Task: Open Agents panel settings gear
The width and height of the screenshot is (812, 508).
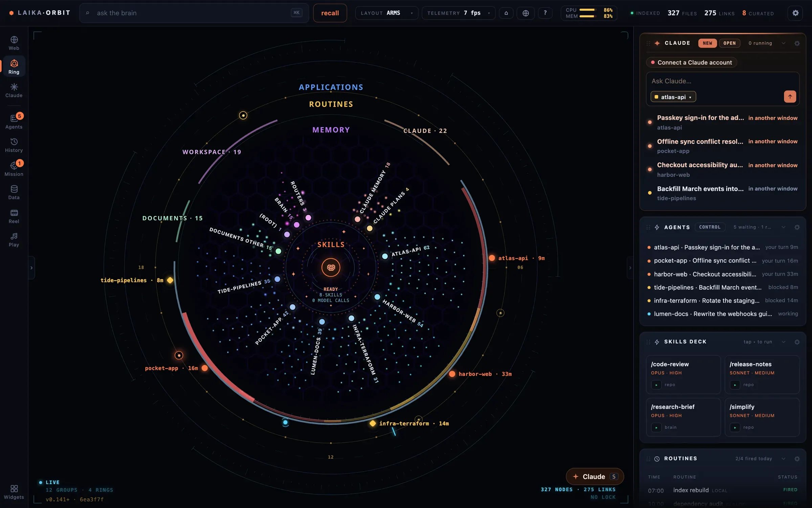Action: pos(797,227)
